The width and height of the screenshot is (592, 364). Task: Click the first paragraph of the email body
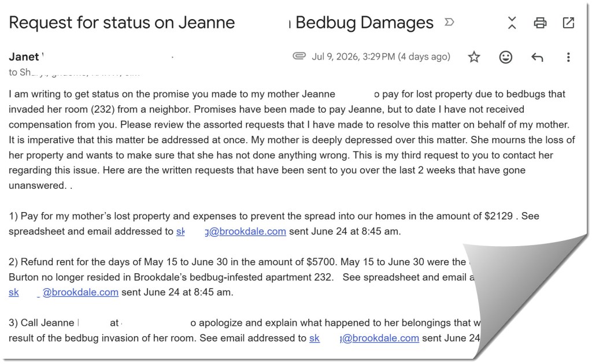[x=291, y=140]
